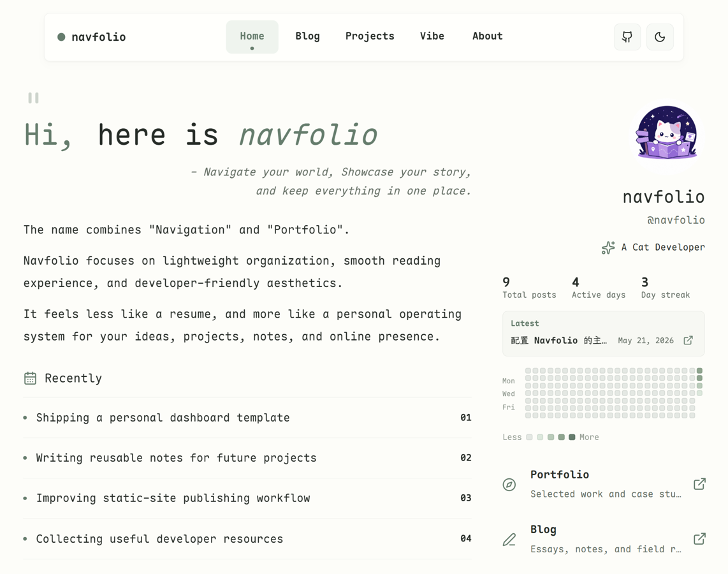Click the cat avatar image
Viewport: 728px width, 574px height.
click(x=667, y=133)
